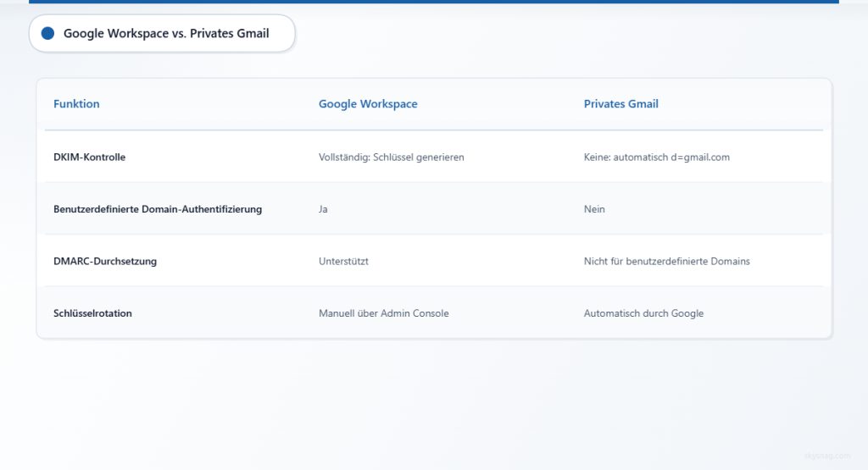This screenshot has height=470, width=868.
Task: Select the "Privates Gmail" column header
Action: pyautogui.click(x=620, y=103)
